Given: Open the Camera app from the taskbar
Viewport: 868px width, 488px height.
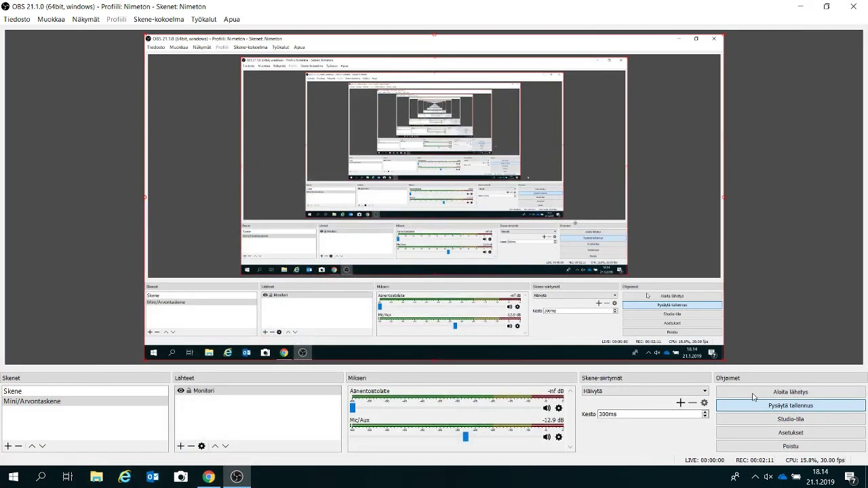Looking at the screenshot, I should coord(180,476).
